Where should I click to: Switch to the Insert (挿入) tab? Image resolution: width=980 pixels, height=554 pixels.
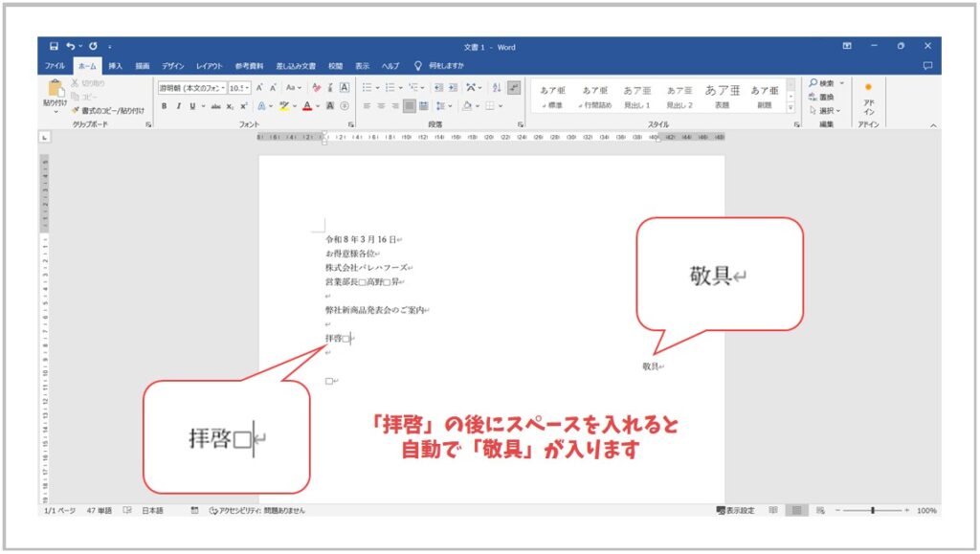point(115,66)
